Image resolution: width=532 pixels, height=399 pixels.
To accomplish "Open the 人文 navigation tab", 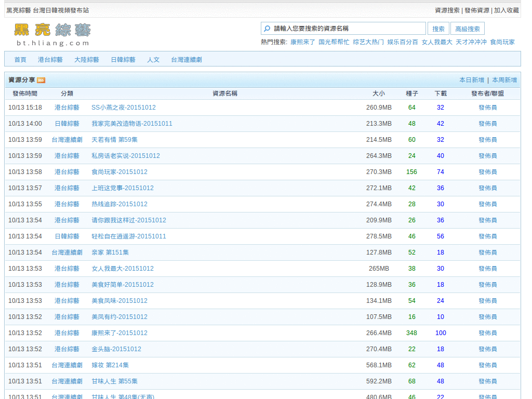I will click(x=153, y=60).
